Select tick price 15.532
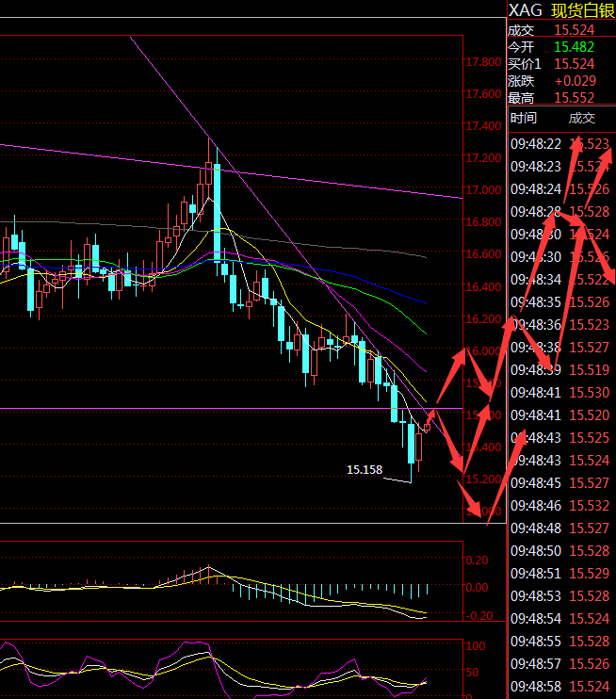This screenshot has width=616, height=699. [590, 506]
